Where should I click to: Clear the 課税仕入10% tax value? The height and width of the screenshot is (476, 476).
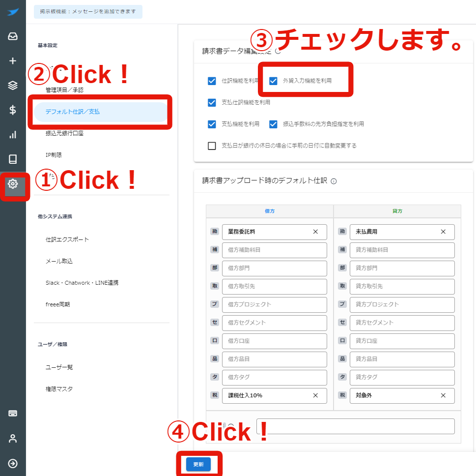point(315,395)
